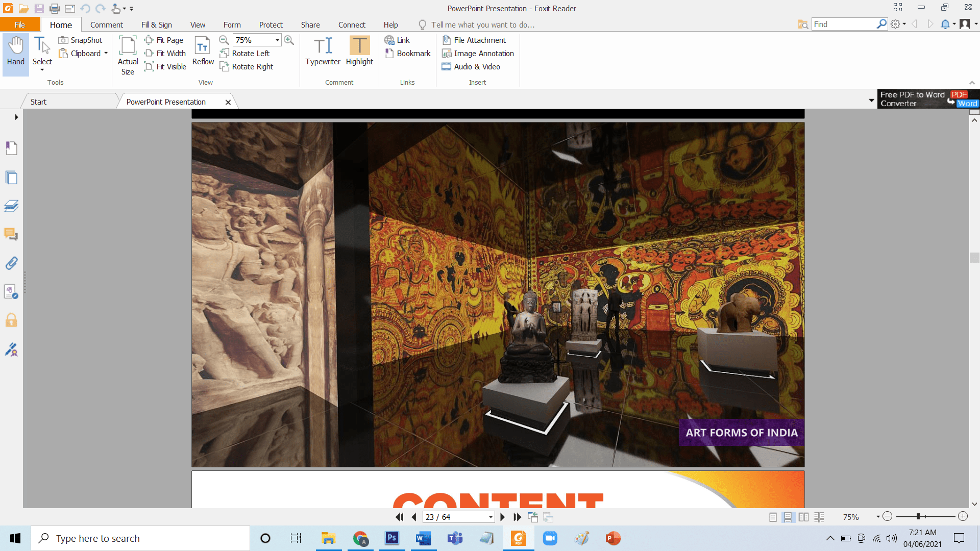980x551 pixels.
Task: Click the Find search field
Action: tap(844, 24)
